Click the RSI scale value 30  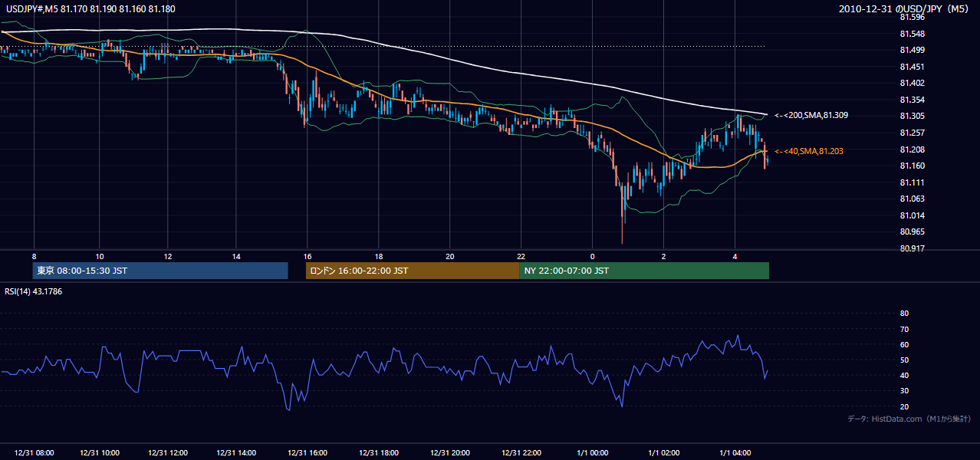[904, 391]
